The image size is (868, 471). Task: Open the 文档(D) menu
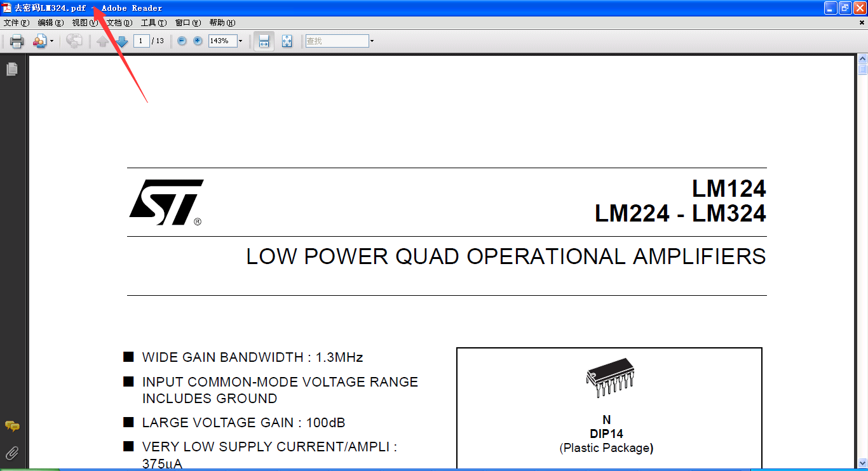tap(119, 23)
